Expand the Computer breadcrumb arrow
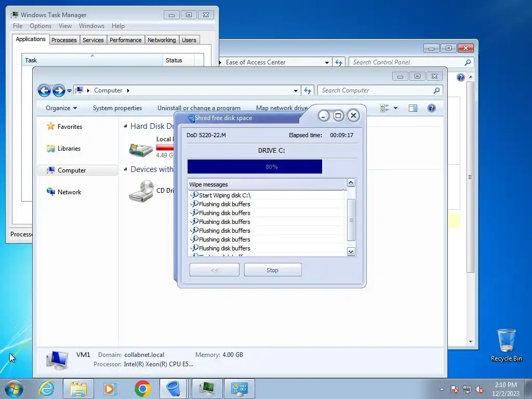The width and height of the screenshot is (532, 399). pyautogui.click(x=128, y=90)
